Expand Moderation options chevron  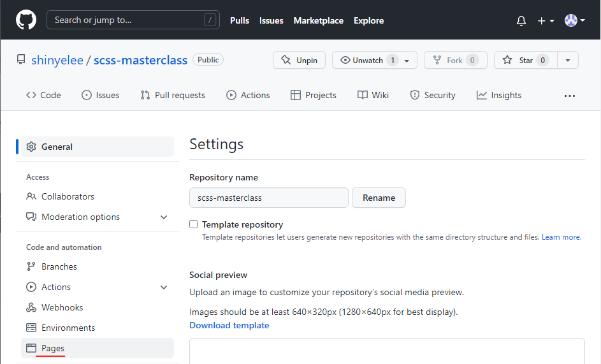point(164,217)
